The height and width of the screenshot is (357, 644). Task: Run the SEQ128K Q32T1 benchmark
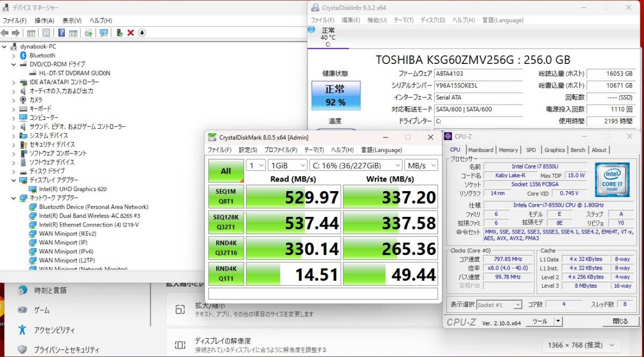click(226, 222)
